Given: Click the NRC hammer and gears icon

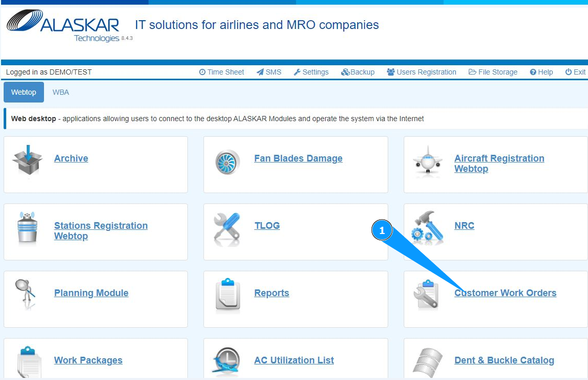Looking at the screenshot, I should (x=428, y=228).
